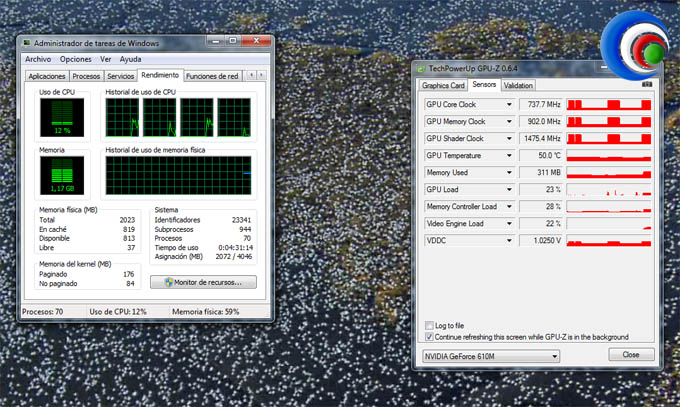Enable the Log to file checkbox
Screen dimensions: 680x407
429,325
